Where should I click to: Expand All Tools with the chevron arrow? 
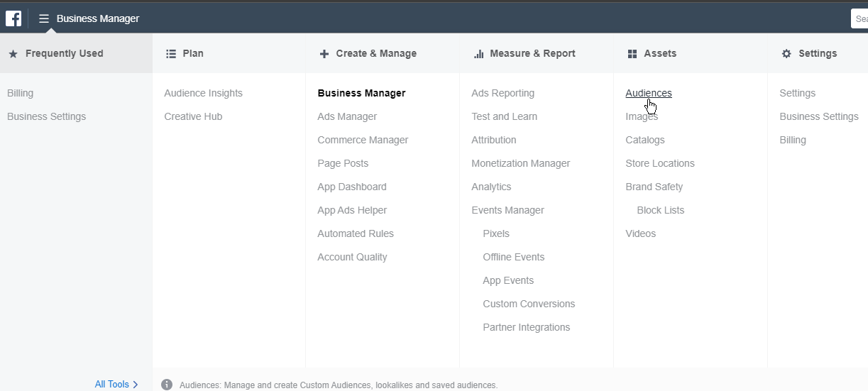coord(136,384)
